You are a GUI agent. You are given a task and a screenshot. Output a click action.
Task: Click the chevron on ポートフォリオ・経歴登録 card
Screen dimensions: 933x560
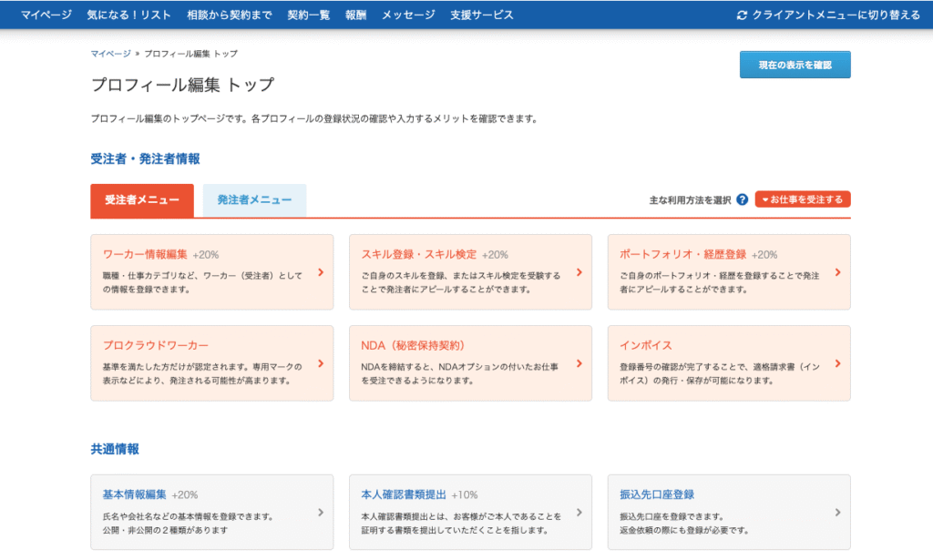(838, 272)
